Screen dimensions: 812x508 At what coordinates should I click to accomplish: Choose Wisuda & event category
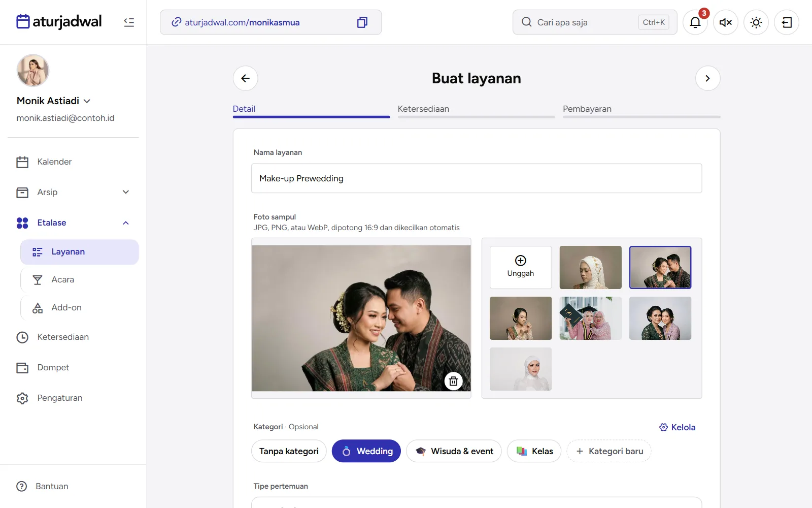[x=454, y=451]
